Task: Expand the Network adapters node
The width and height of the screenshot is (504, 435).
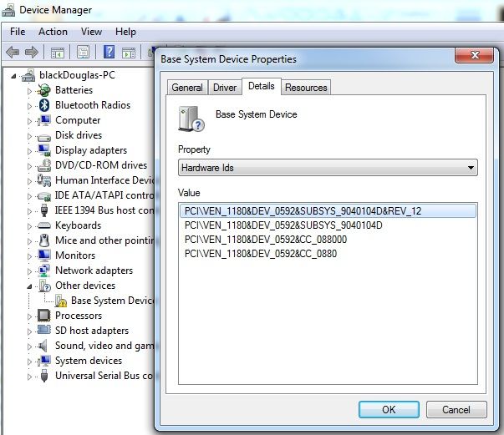Action: [30, 271]
